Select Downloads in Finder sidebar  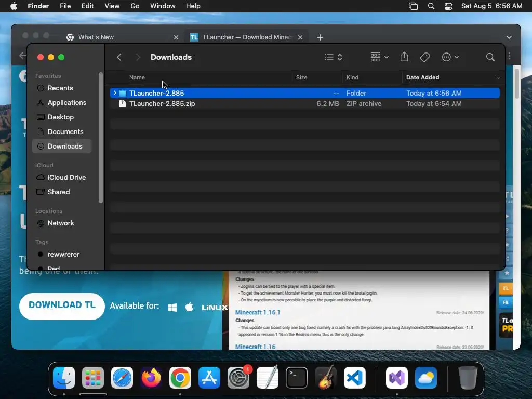tap(62, 146)
